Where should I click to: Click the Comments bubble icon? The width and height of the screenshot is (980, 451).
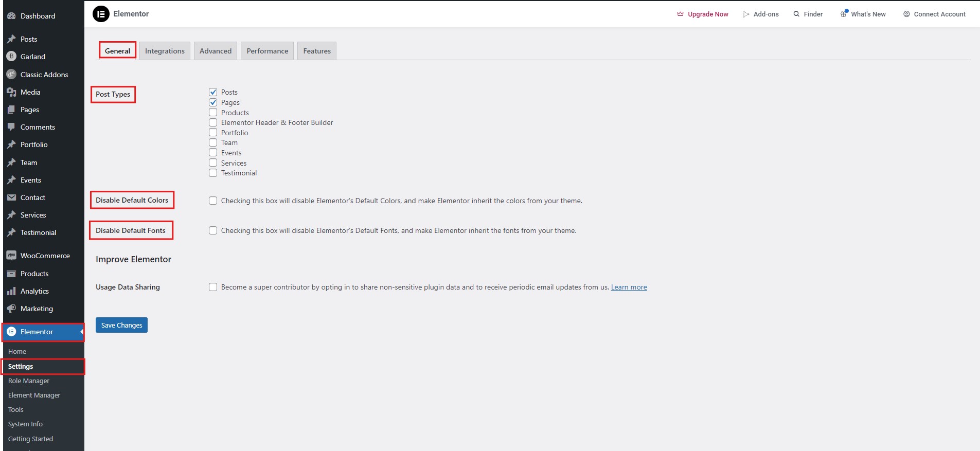pos(11,127)
